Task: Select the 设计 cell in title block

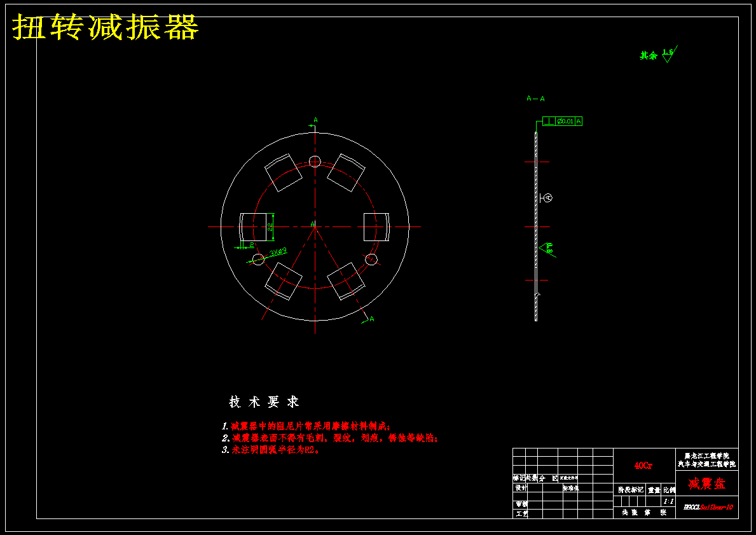Action: tap(521, 488)
